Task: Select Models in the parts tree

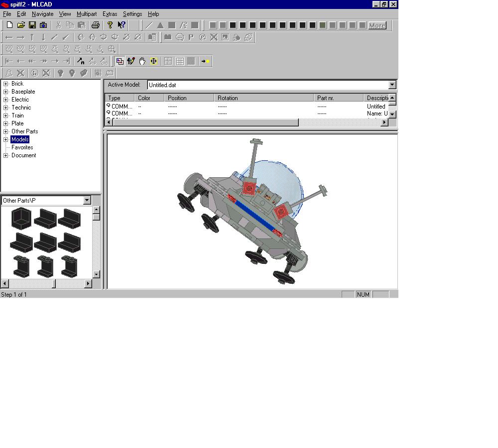Action: (20, 139)
